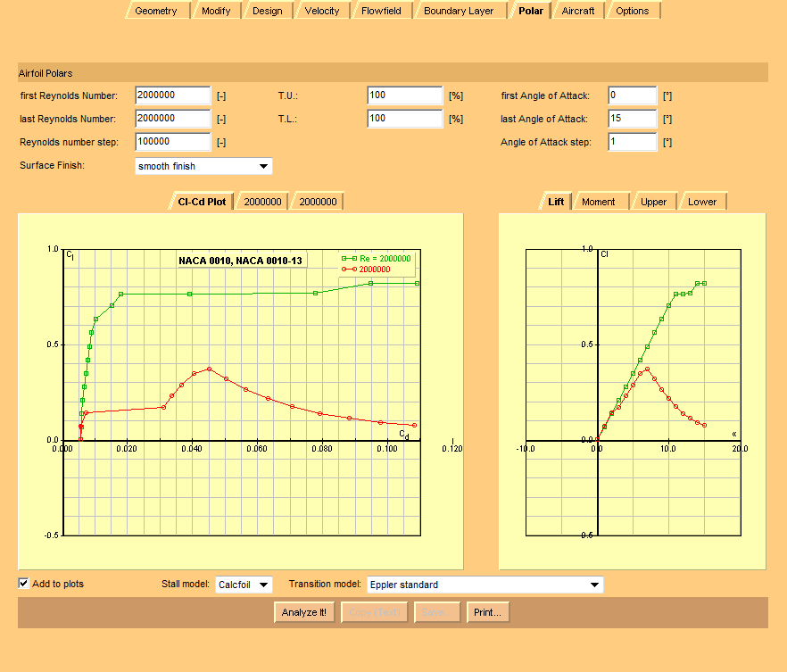Switch to the Upper plot tab
Screen dimensions: 787x672
click(x=653, y=202)
